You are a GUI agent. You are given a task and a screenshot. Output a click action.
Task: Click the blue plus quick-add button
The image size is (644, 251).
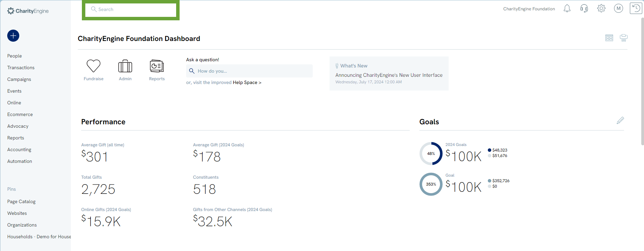13,35
